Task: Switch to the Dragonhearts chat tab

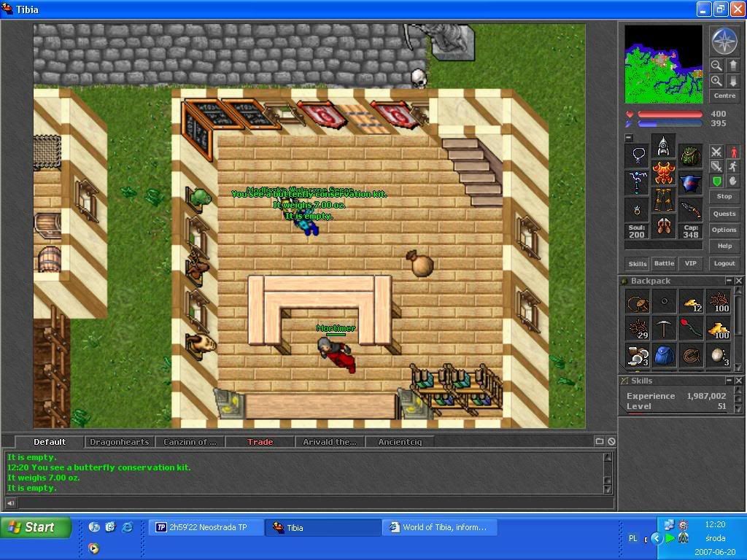Action: point(119,442)
